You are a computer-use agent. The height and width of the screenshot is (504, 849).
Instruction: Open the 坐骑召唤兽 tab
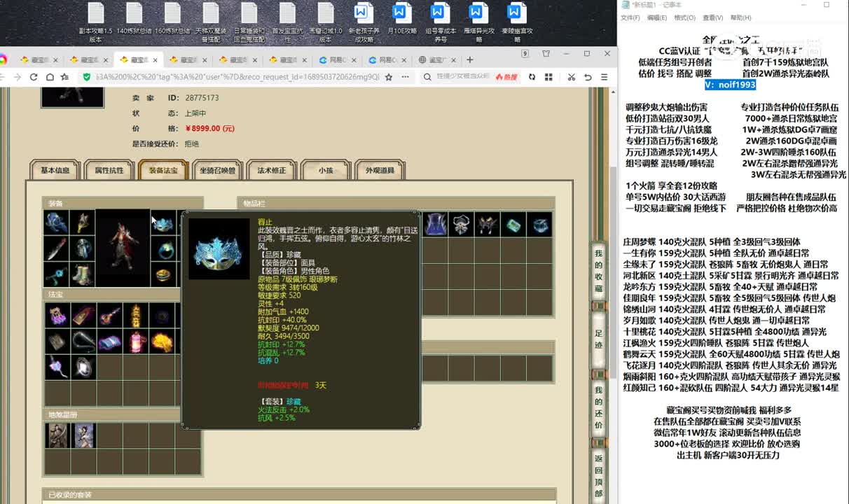pos(217,170)
